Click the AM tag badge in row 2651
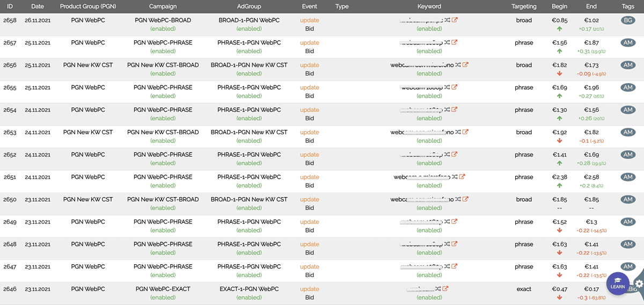The height and width of the screenshot is (305, 644). (x=628, y=177)
